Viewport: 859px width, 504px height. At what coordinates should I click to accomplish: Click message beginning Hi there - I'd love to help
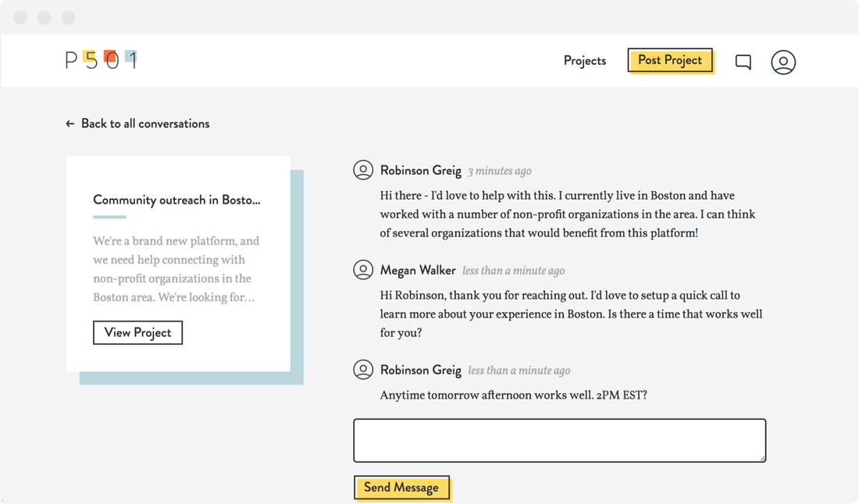coord(568,214)
